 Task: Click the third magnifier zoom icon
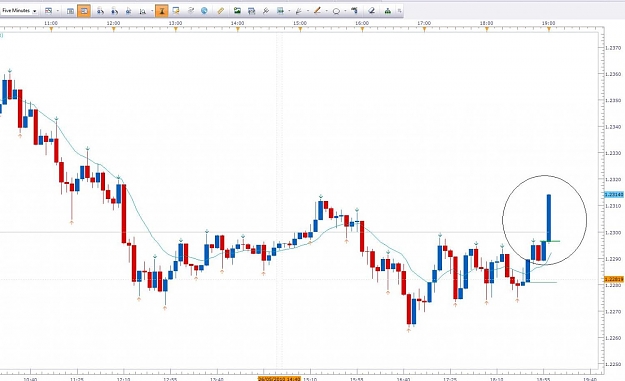pyautogui.click(x=128, y=11)
